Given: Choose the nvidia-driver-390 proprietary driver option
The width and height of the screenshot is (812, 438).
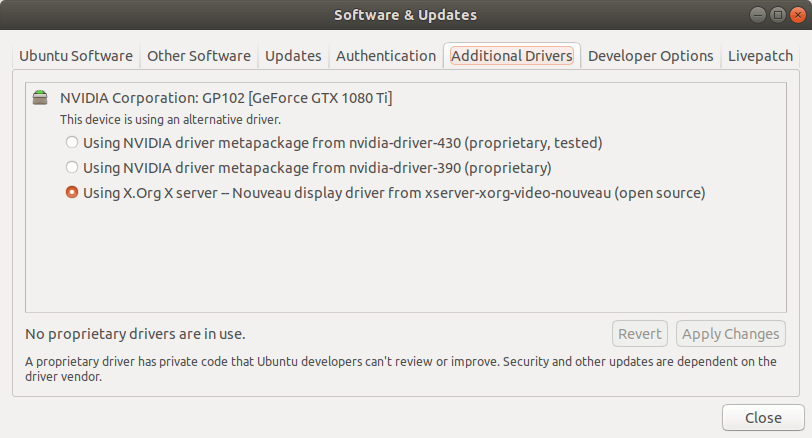Looking at the screenshot, I should click(x=72, y=167).
